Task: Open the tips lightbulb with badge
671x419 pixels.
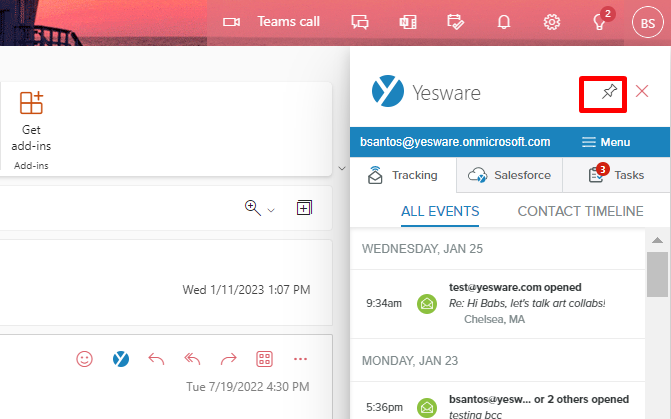Action: (x=600, y=21)
